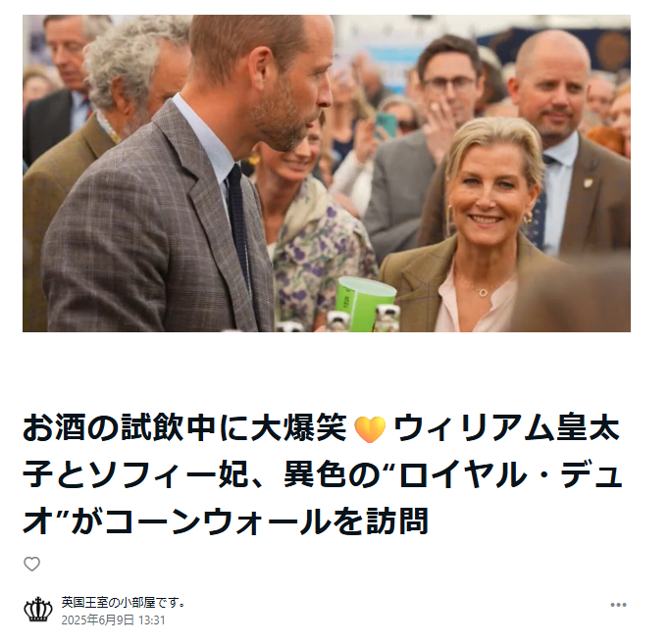Click the post date 2025年6月9日 13:31
Viewport: 670px width, 644px height.
click(x=113, y=620)
